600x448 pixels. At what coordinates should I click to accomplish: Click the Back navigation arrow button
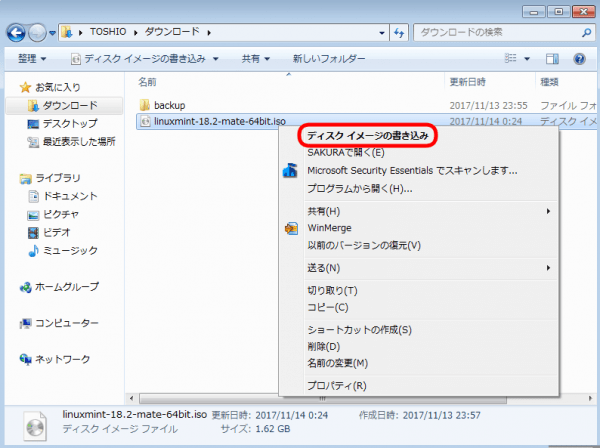point(16,33)
